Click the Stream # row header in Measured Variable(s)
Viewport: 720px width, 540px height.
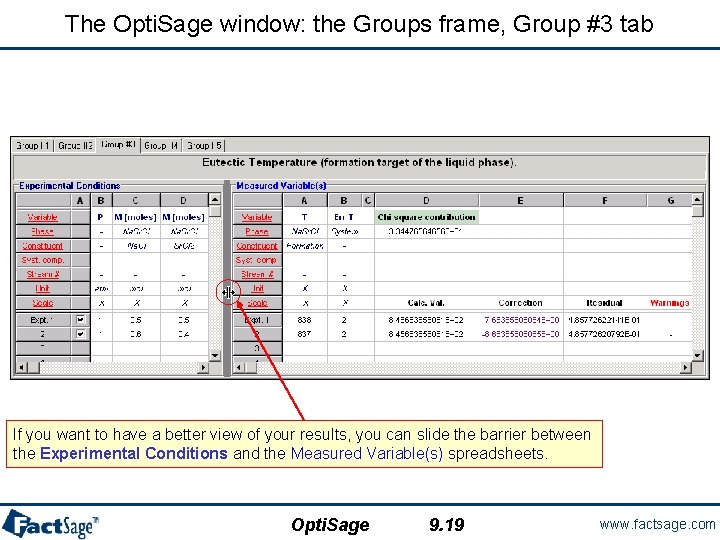tap(258, 274)
